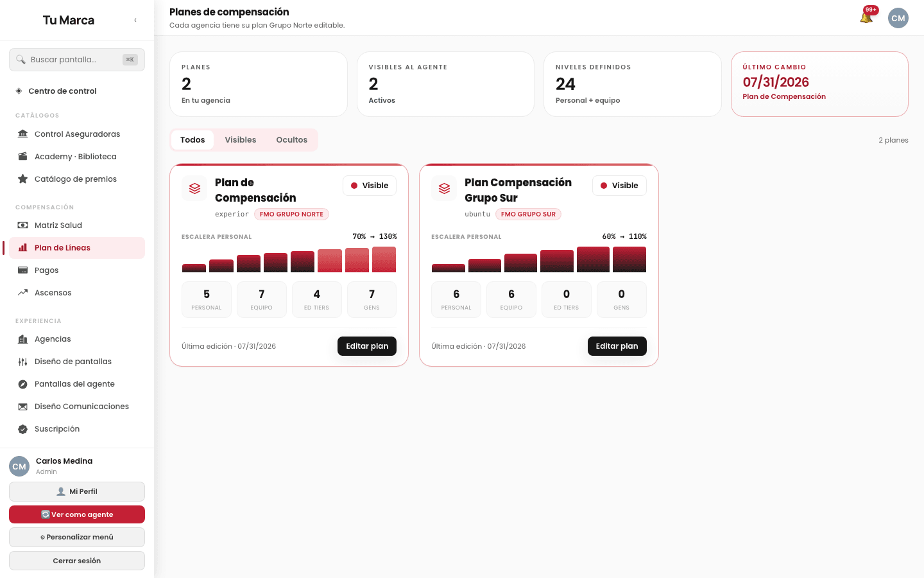Click the FMO GRUPO SUR tag
Screen dimensions: 924x578
point(528,215)
